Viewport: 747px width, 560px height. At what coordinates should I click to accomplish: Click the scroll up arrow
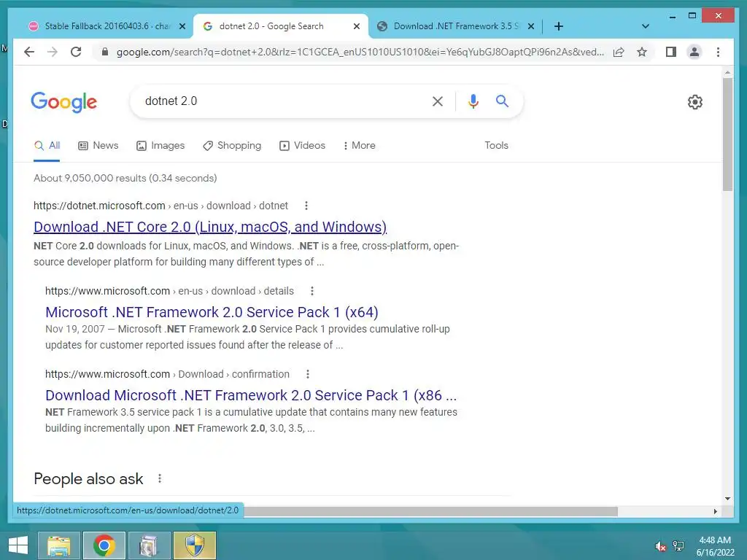(x=727, y=72)
